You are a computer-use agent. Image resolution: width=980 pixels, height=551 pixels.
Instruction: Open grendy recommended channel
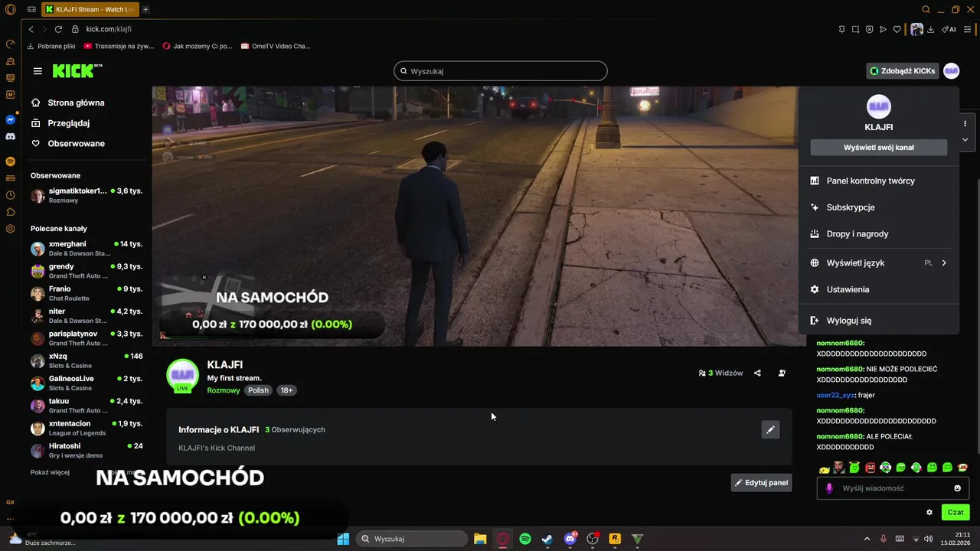(87, 271)
